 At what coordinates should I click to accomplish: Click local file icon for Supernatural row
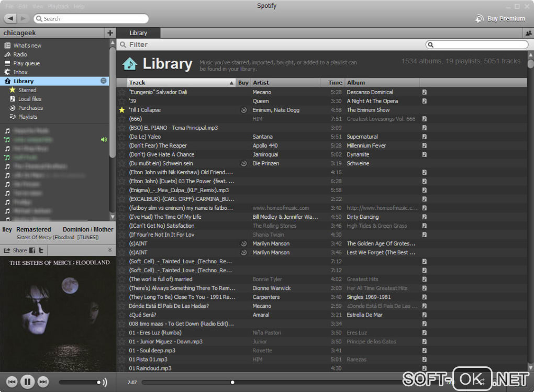(425, 137)
